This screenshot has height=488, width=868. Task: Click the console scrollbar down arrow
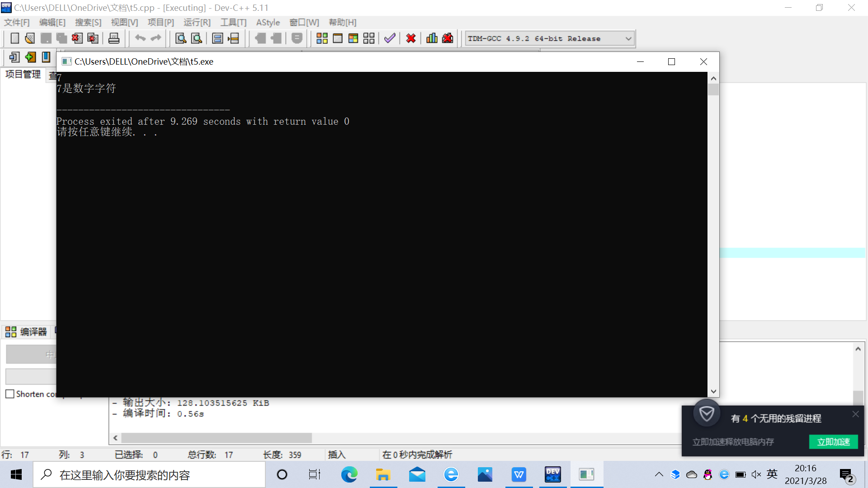713,392
